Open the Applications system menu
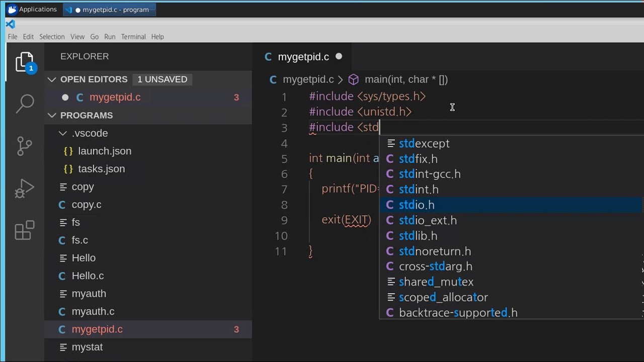 tap(32, 10)
